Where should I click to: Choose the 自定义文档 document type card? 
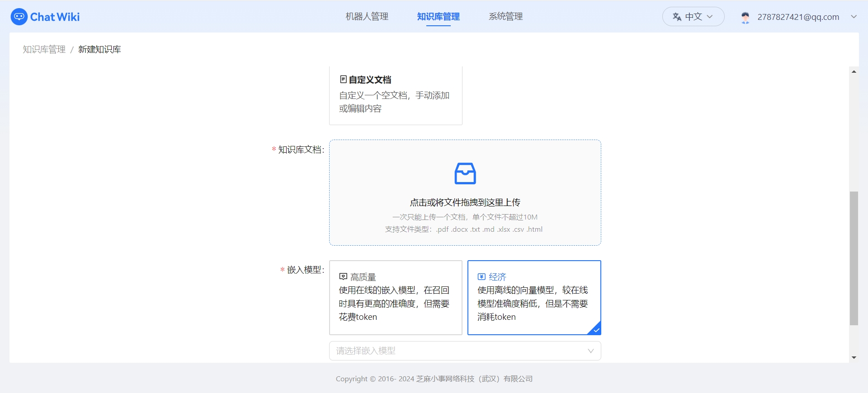(x=396, y=95)
